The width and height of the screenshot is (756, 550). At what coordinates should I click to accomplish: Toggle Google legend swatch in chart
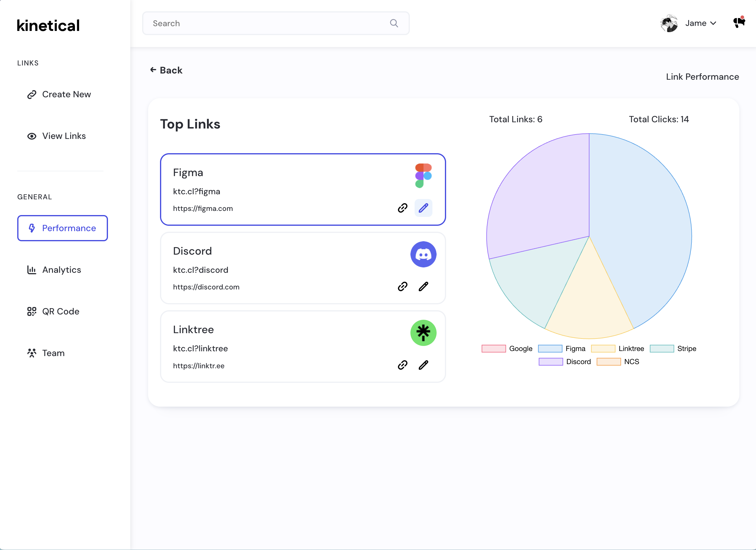pyautogui.click(x=494, y=349)
